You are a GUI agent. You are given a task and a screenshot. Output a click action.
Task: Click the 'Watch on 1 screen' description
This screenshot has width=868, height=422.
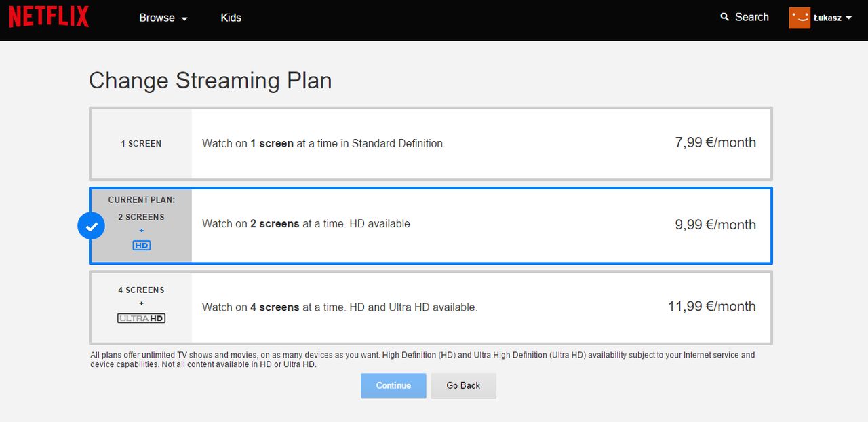coord(323,143)
